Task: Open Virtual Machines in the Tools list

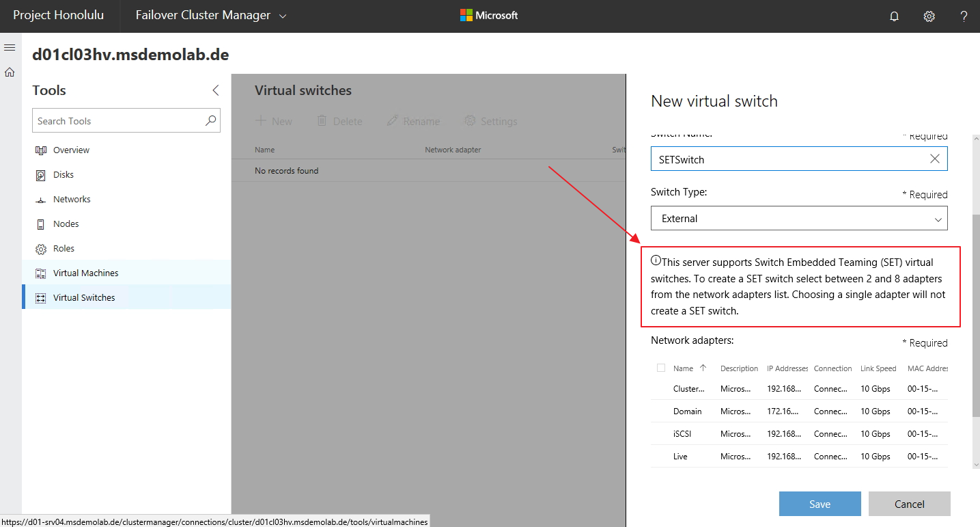Action: 85,273
